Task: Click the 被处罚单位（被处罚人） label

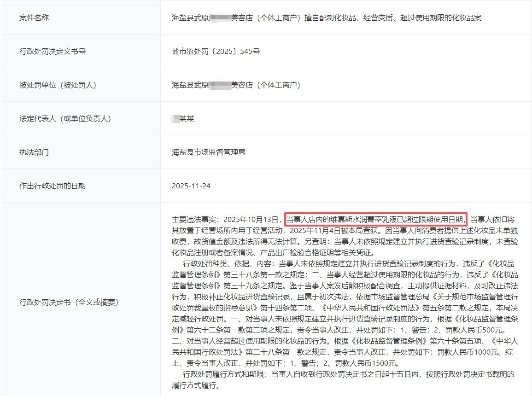Action: [x=58, y=85]
